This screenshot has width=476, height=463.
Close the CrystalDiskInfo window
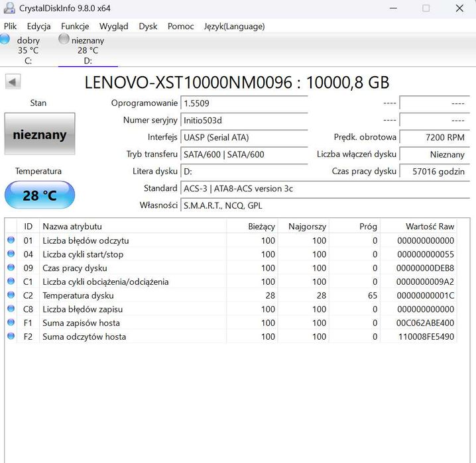[459, 8]
